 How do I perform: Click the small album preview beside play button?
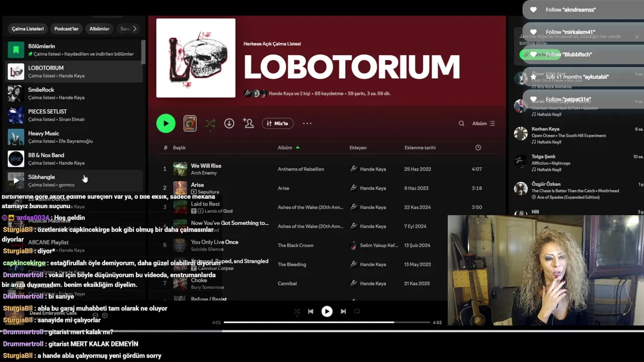tap(190, 123)
